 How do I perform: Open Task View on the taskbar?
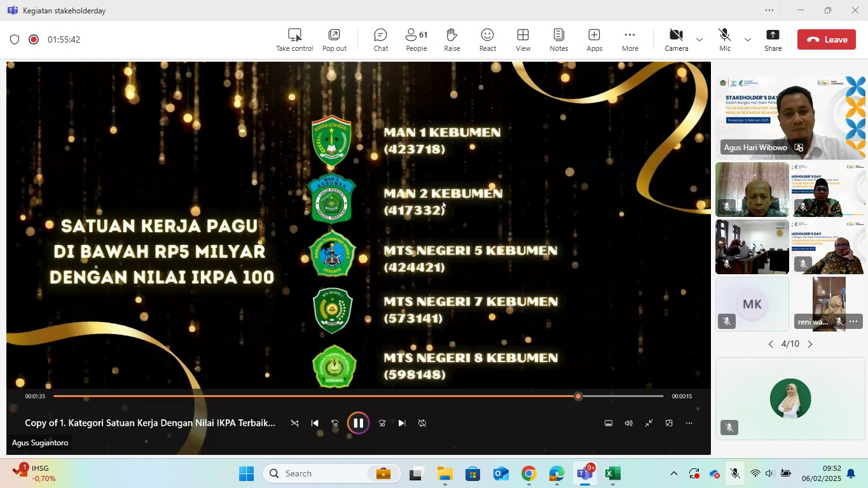pyautogui.click(x=417, y=473)
